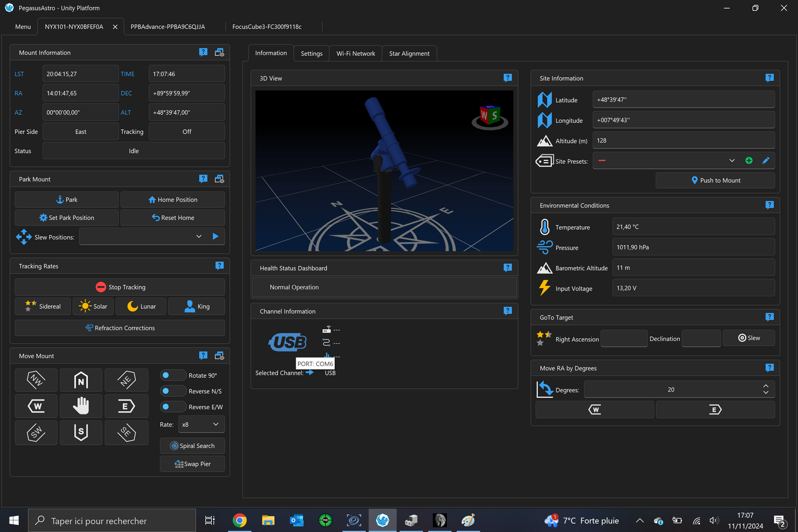Expand the Slew Positions dropdown
The image size is (798, 532).
click(x=199, y=236)
